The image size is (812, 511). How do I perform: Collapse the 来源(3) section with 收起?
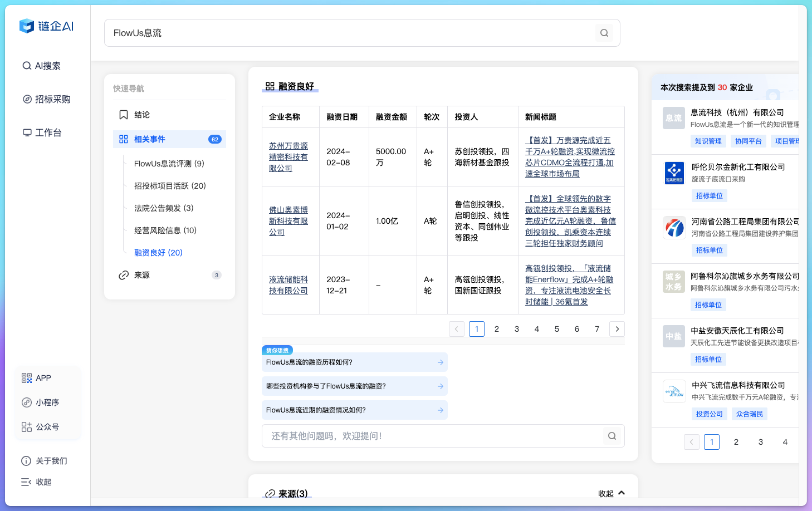click(610, 493)
